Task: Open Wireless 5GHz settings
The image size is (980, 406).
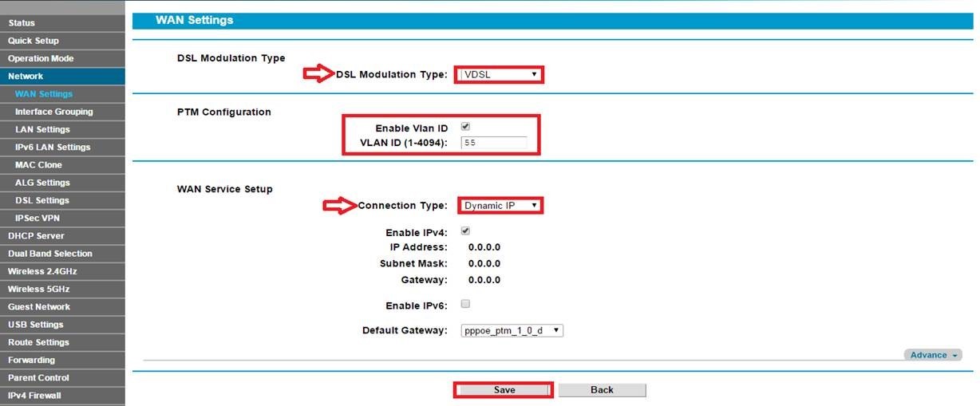Action: pos(62,289)
